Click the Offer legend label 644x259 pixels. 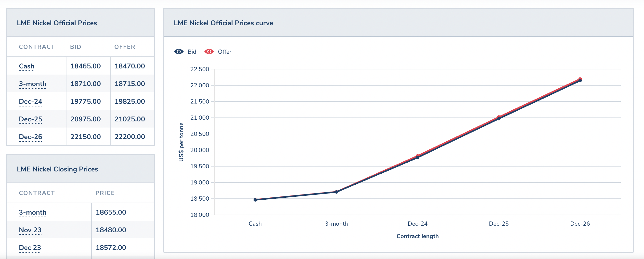(x=224, y=52)
